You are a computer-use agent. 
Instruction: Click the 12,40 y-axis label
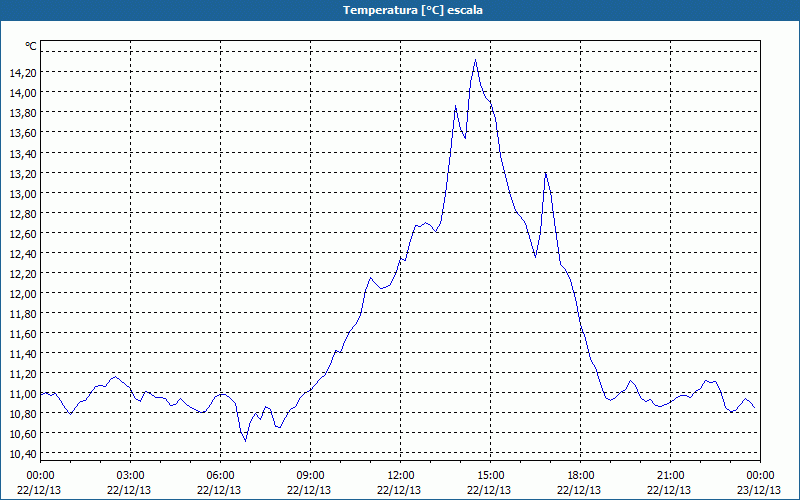(x=23, y=253)
